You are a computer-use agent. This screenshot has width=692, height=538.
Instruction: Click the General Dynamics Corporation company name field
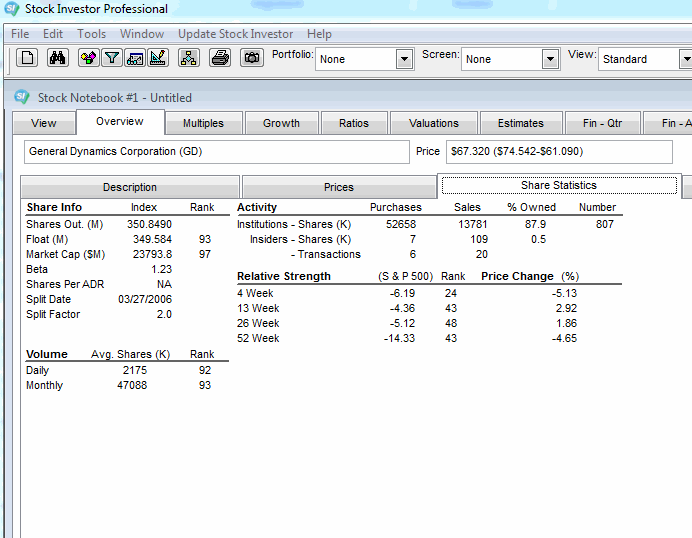[216, 152]
